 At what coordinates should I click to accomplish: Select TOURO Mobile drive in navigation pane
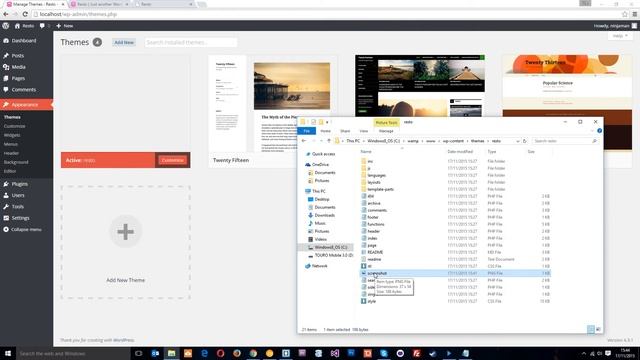coord(333,256)
